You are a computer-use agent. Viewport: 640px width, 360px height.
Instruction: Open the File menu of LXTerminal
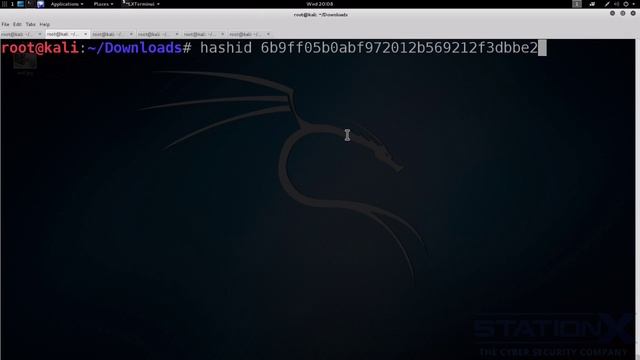[x=5, y=24]
